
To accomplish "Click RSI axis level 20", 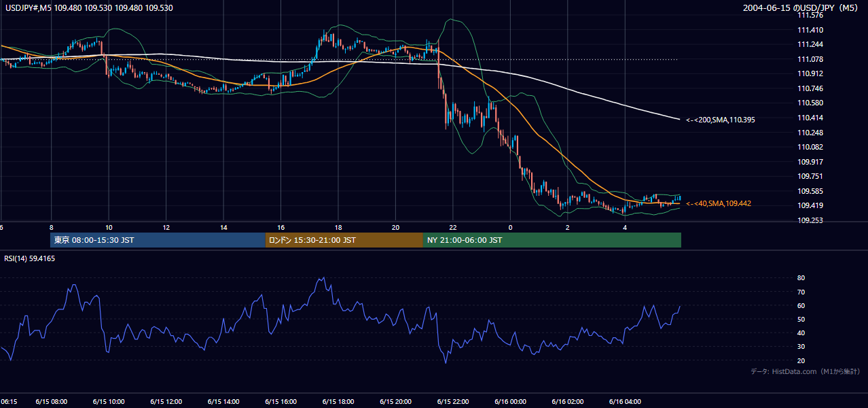I will tap(801, 360).
